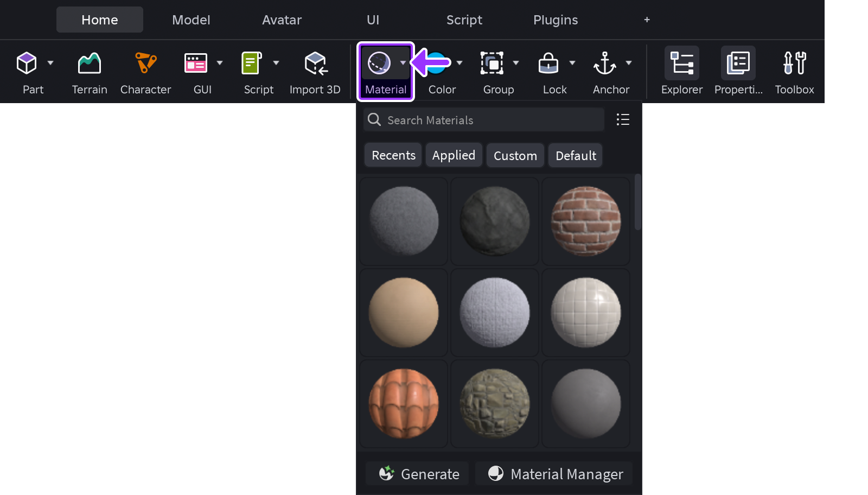Open the GUI dropdown arrow
868x495 pixels.
[220, 63]
